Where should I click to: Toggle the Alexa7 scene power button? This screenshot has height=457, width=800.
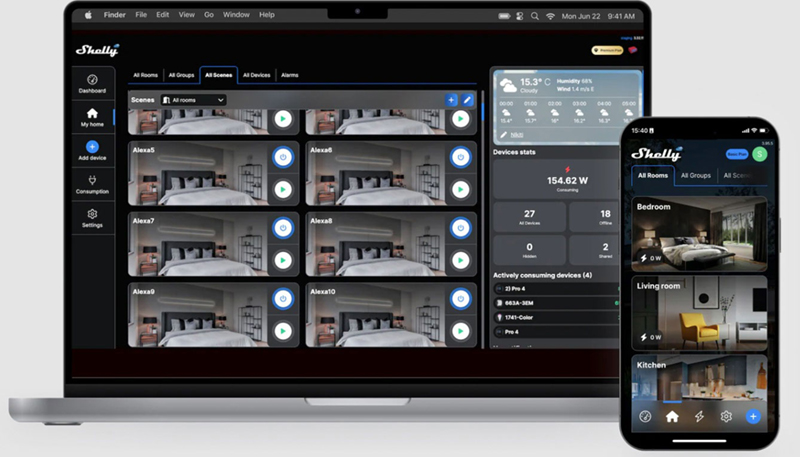click(283, 228)
